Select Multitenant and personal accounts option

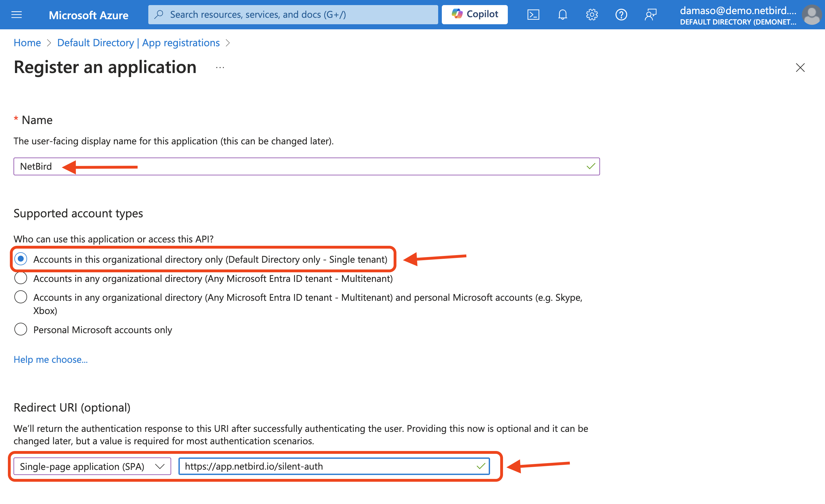click(x=21, y=297)
